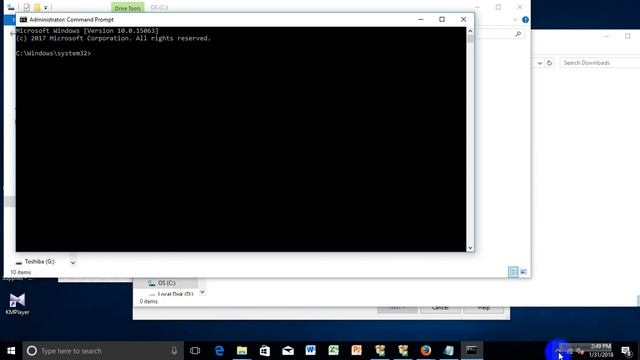This screenshot has height=360, width=640.
Task: Click the Type here to search box
Action: [103, 351]
